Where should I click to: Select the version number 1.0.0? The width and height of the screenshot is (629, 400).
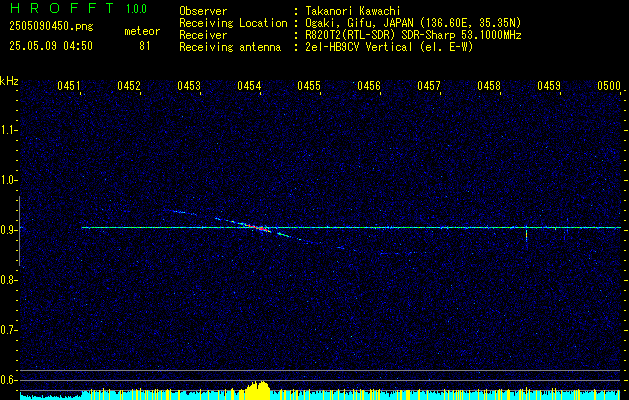[x=136, y=9]
